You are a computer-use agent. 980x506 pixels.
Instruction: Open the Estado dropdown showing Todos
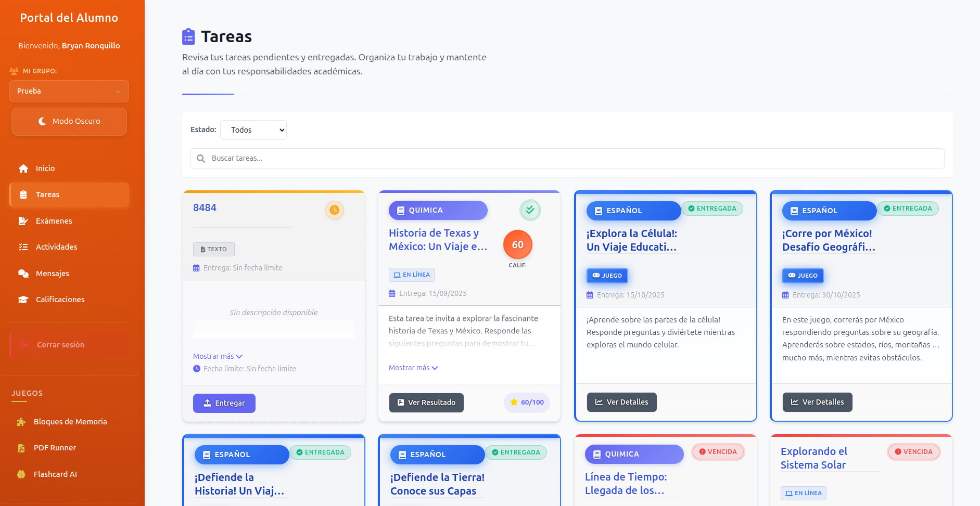pyautogui.click(x=253, y=129)
